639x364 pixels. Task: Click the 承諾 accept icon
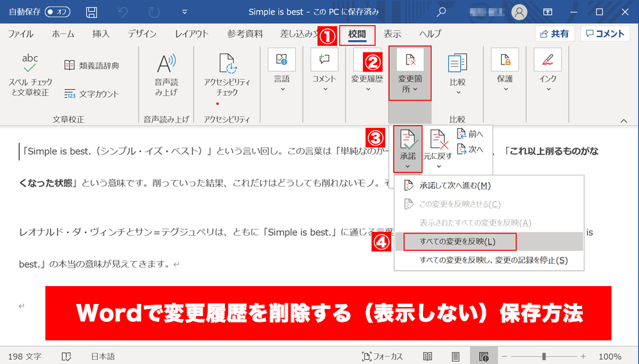[408, 149]
